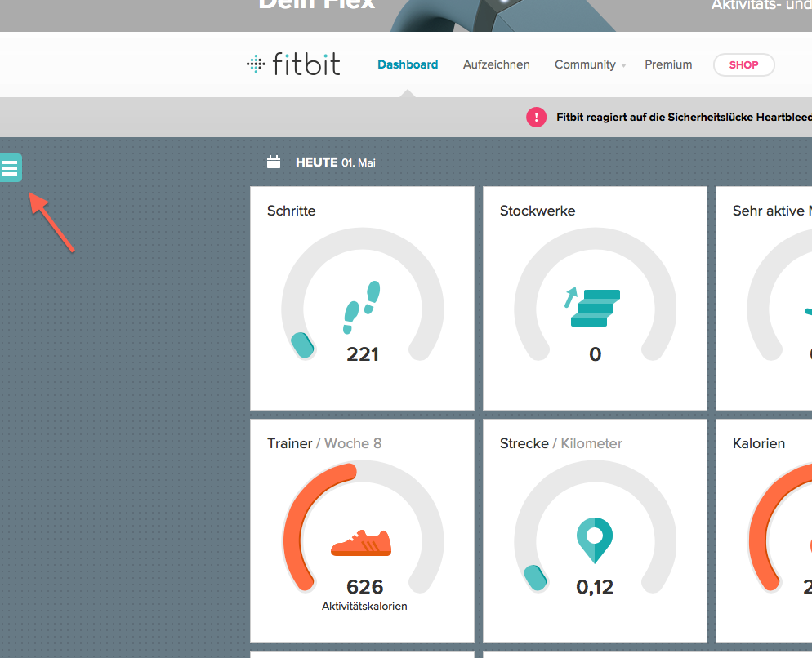The width and height of the screenshot is (812, 658).
Task: Click the red exclamation alert icon
Action: 537,117
